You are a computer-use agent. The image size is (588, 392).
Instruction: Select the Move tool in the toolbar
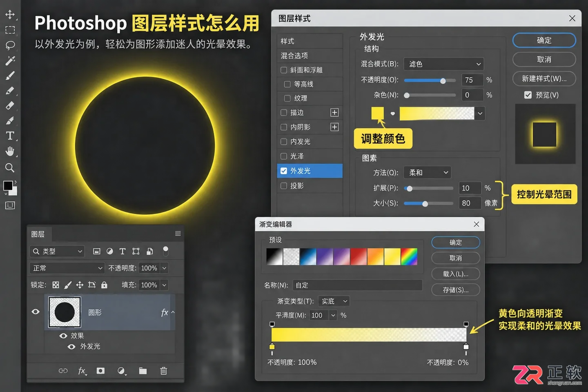click(10, 14)
